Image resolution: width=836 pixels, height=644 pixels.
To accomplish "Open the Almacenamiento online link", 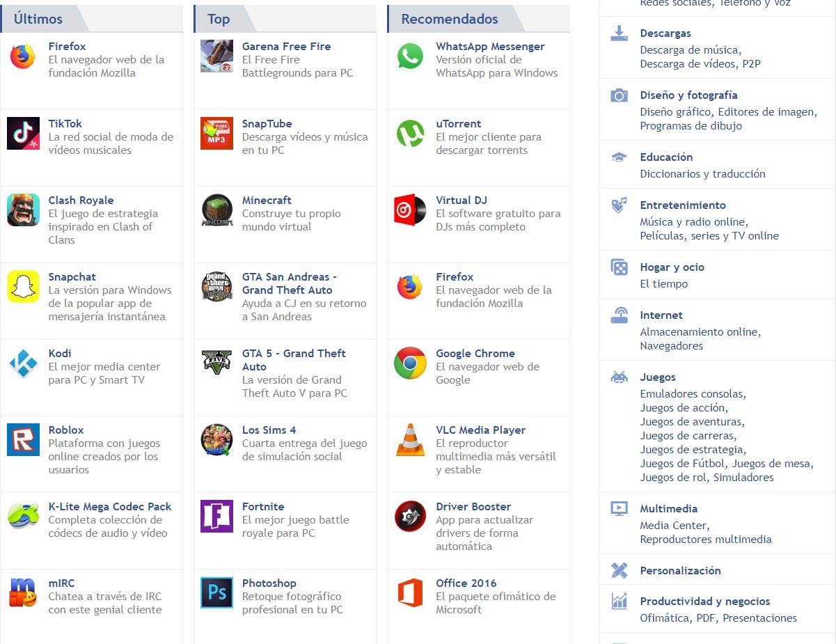I will 700,332.
